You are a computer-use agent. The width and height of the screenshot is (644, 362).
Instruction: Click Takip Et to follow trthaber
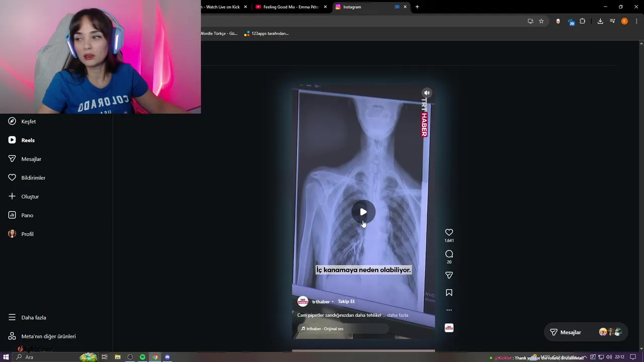(x=346, y=301)
